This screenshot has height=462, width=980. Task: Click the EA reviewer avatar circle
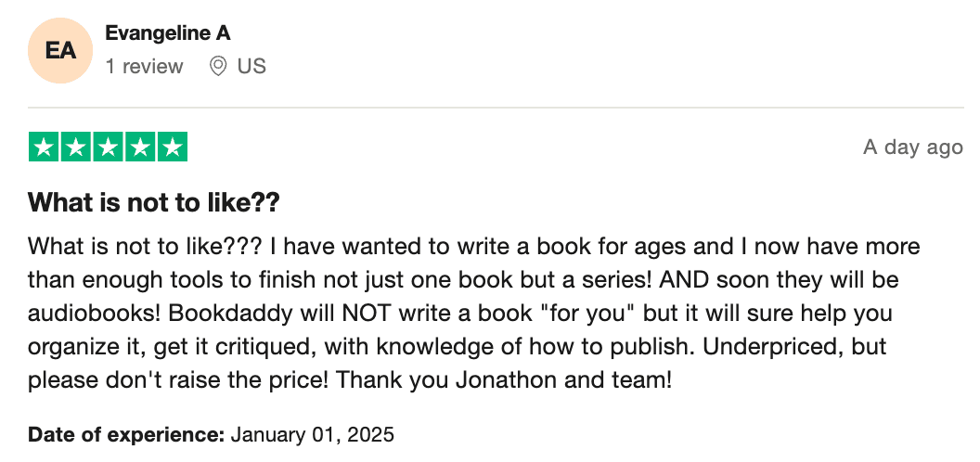60,50
